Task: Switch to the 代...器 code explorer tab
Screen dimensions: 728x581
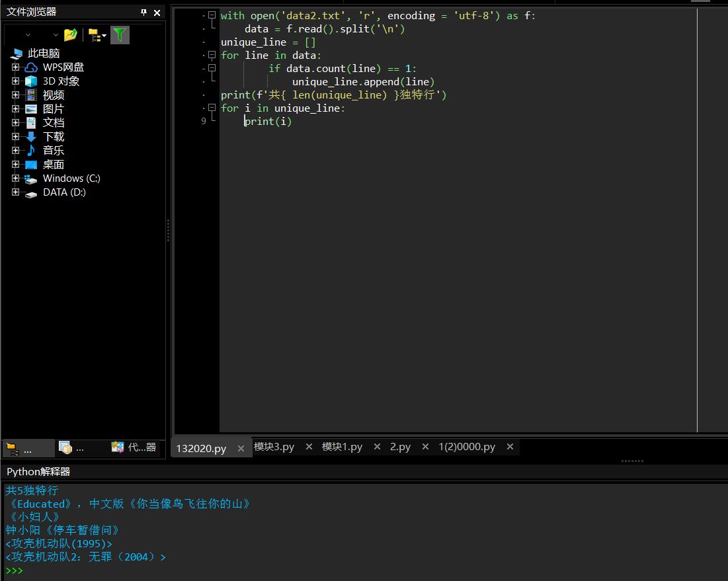Action: 134,447
